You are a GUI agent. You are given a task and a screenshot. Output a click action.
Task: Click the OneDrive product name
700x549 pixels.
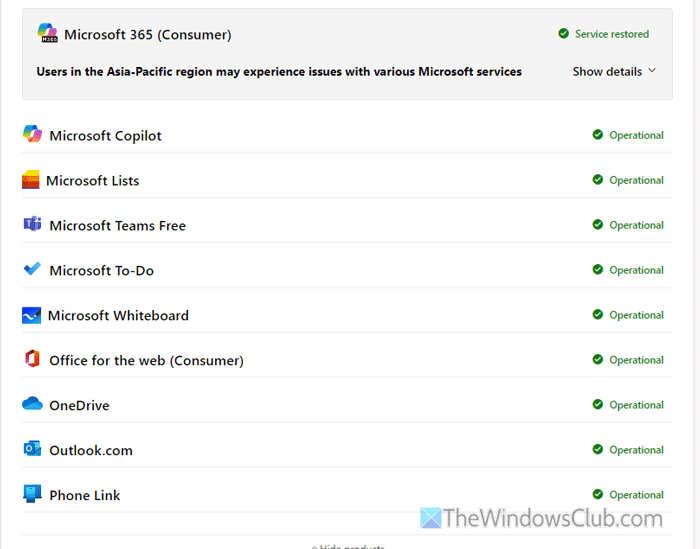(x=79, y=405)
